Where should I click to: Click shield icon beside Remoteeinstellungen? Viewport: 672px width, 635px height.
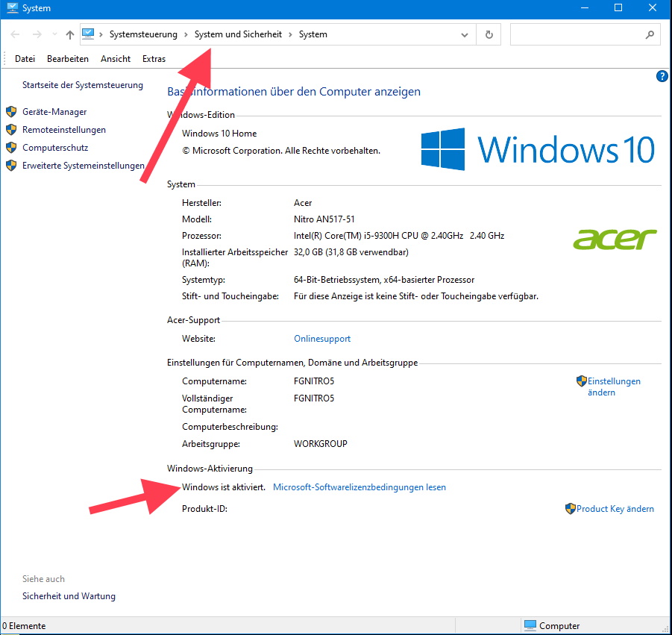[11, 130]
